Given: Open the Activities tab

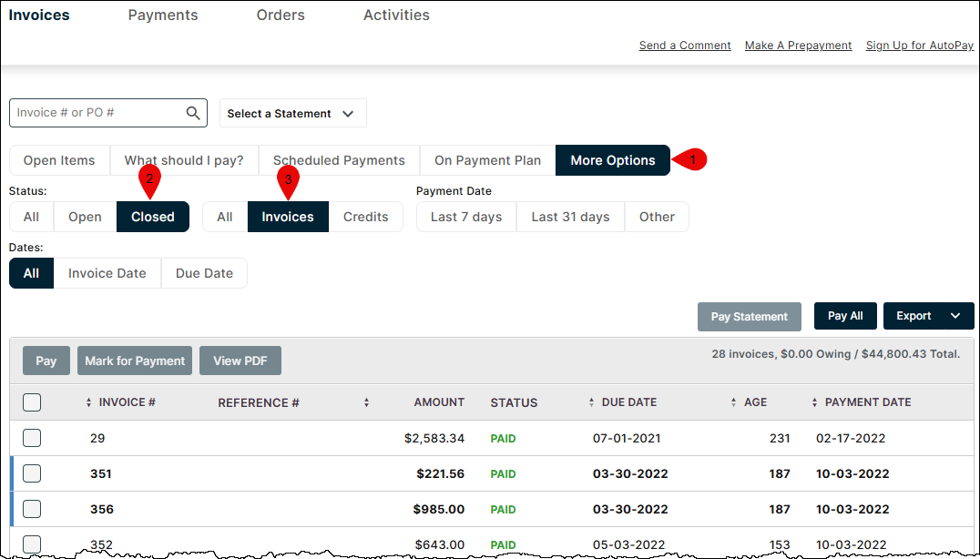Looking at the screenshot, I should 396,15.
